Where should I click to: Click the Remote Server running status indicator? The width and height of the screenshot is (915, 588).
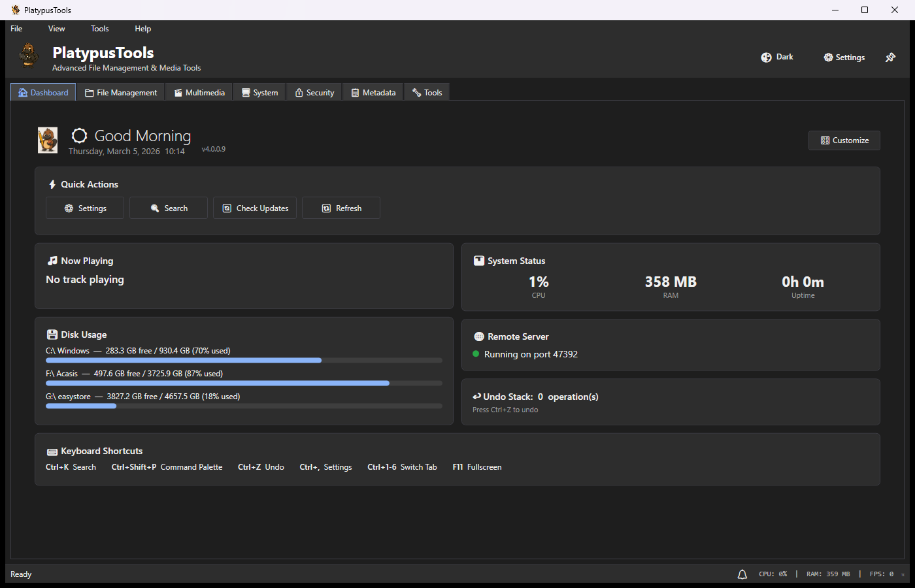pos(476,354)
